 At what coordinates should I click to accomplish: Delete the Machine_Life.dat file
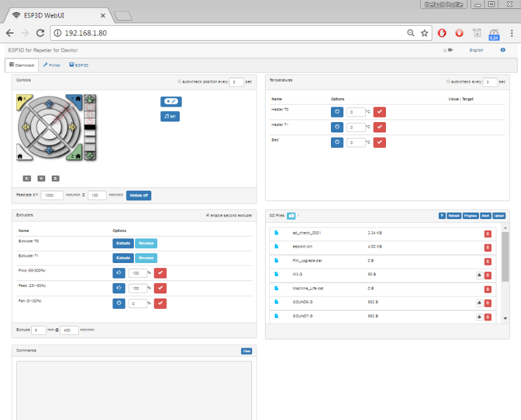point(488,289)
